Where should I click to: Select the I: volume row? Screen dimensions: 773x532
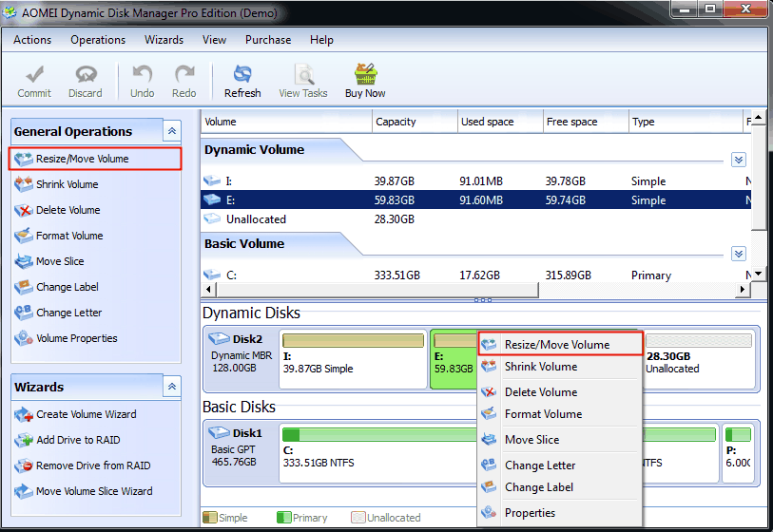click(475, 181)
